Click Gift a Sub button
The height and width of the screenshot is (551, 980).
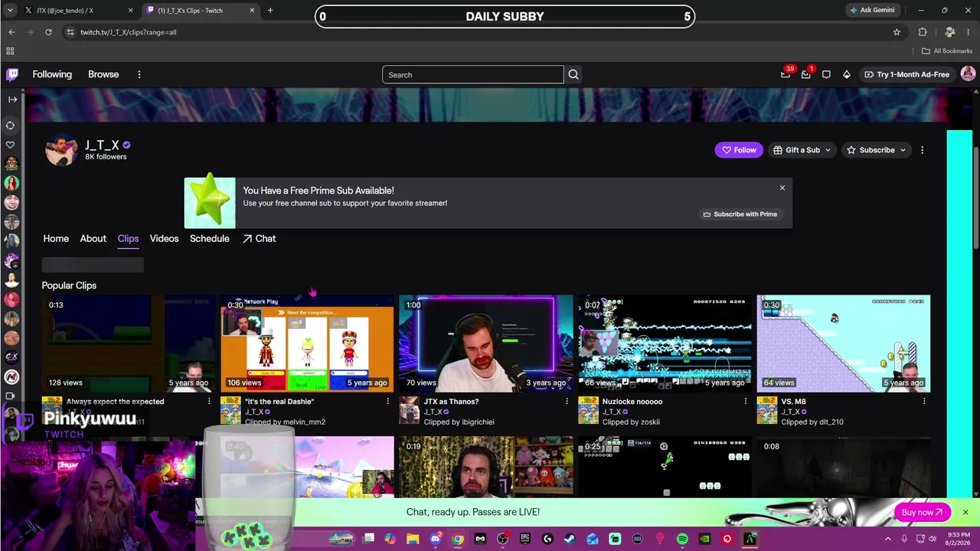[x=796, y=150]
